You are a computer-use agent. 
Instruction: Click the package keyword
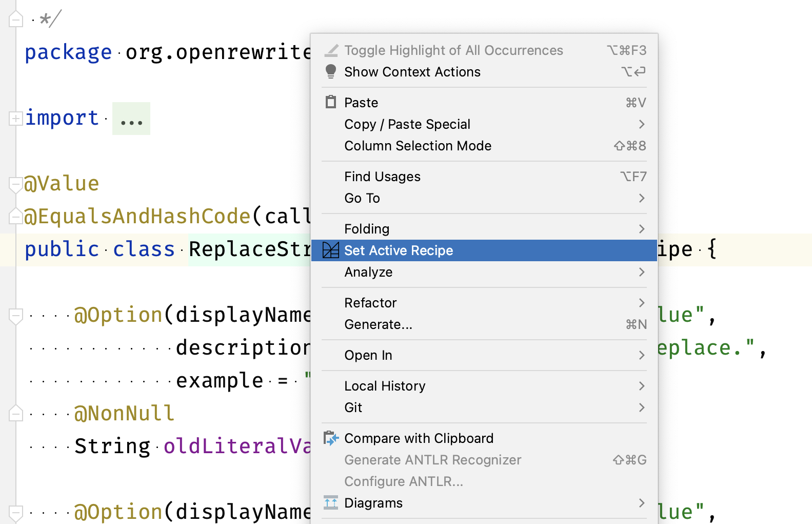(x=68, y=52)
